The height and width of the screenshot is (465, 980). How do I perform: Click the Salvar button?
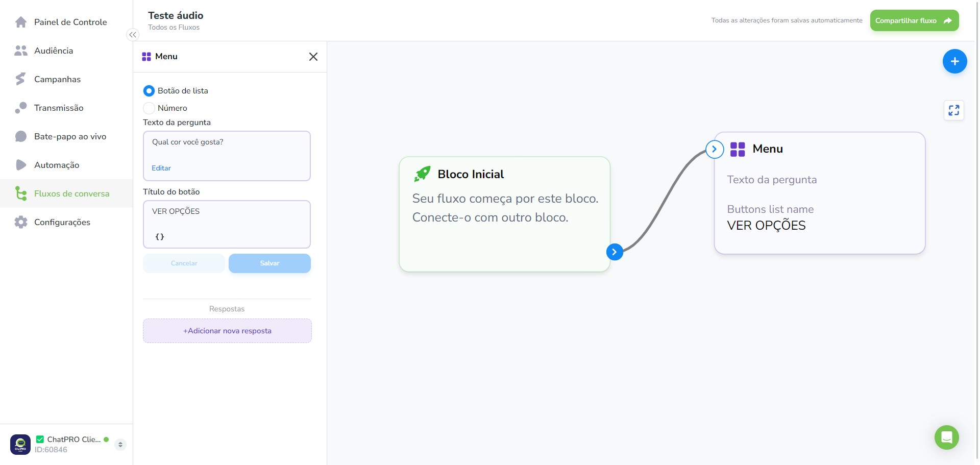coord(269,263)
